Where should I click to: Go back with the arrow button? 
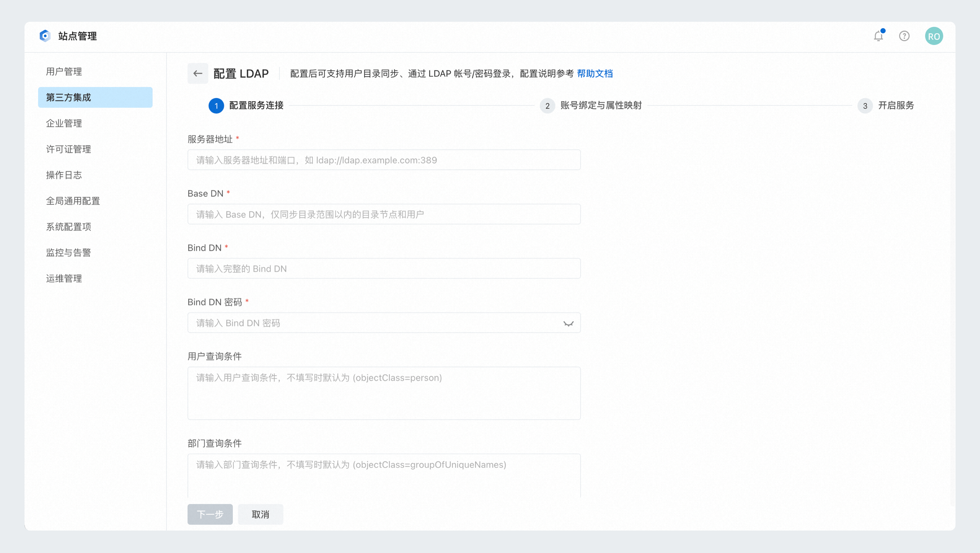[198, 73]
